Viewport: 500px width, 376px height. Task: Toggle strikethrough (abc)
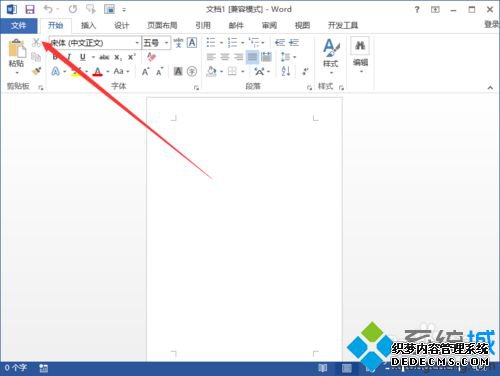pos(104,57)
